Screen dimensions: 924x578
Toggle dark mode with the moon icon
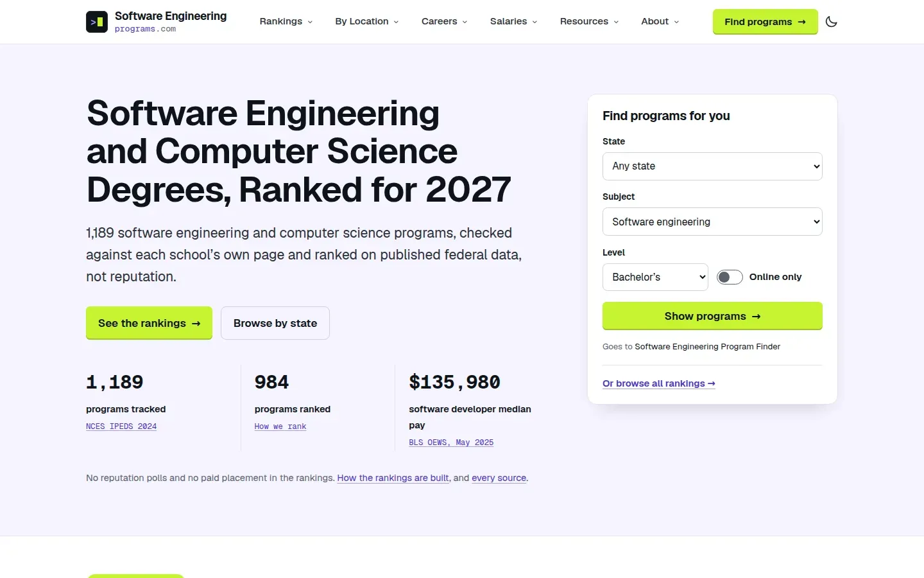(x=832, y=22)
